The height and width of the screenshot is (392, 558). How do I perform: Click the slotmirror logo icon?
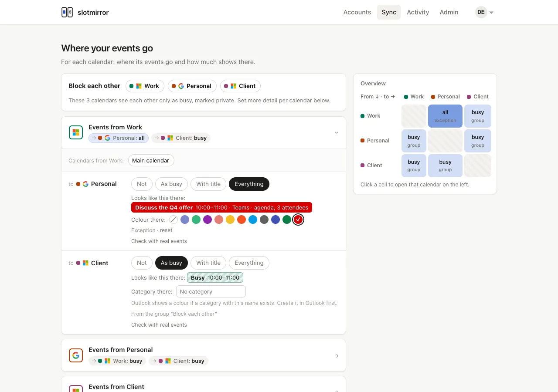pyautogui.click(x=67, y=12)
